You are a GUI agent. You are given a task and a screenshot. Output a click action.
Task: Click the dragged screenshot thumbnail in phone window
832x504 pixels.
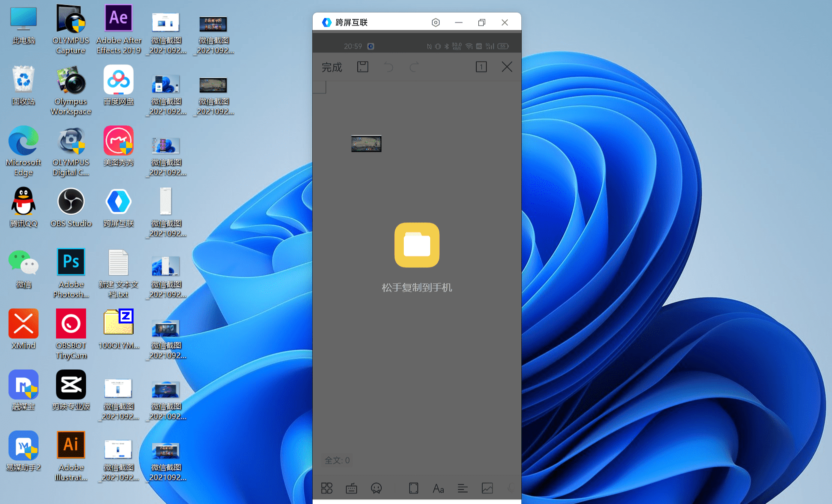tap(366, 143)
